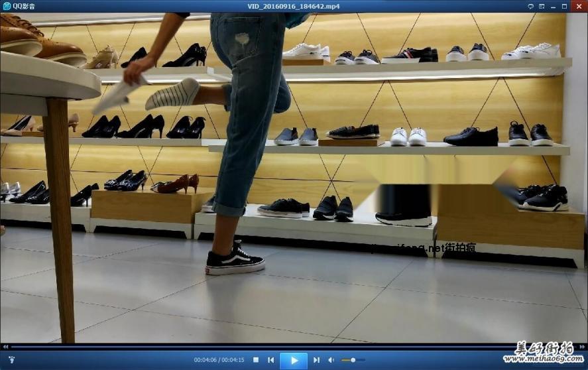
Task: Open the feedback chat bubble icon
Action: [530, 6]
